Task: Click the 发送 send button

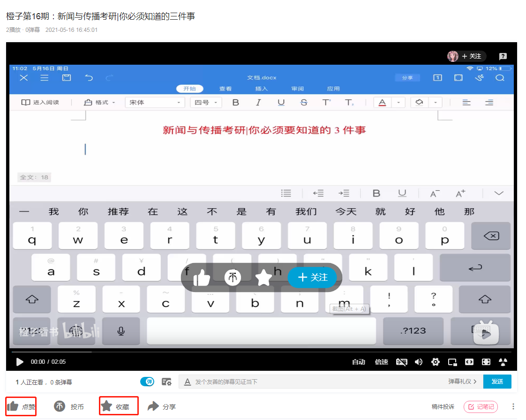Action: (497, 382)
